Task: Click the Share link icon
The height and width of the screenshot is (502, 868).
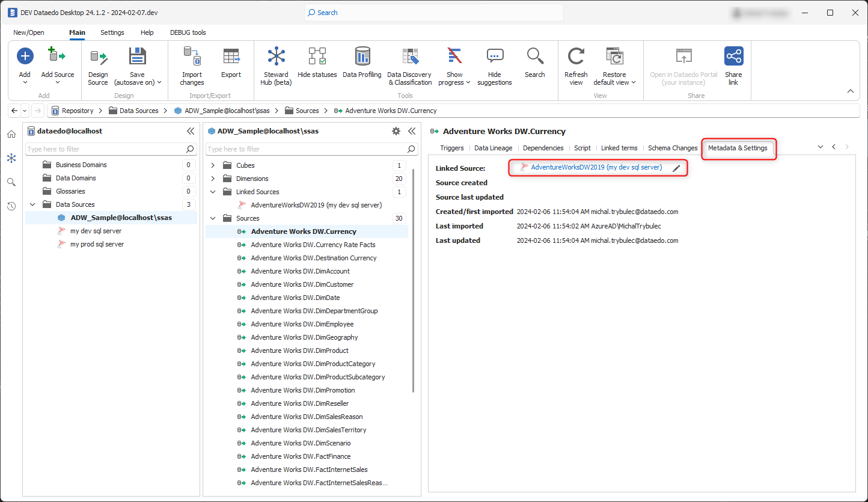Action: [733, 57]
